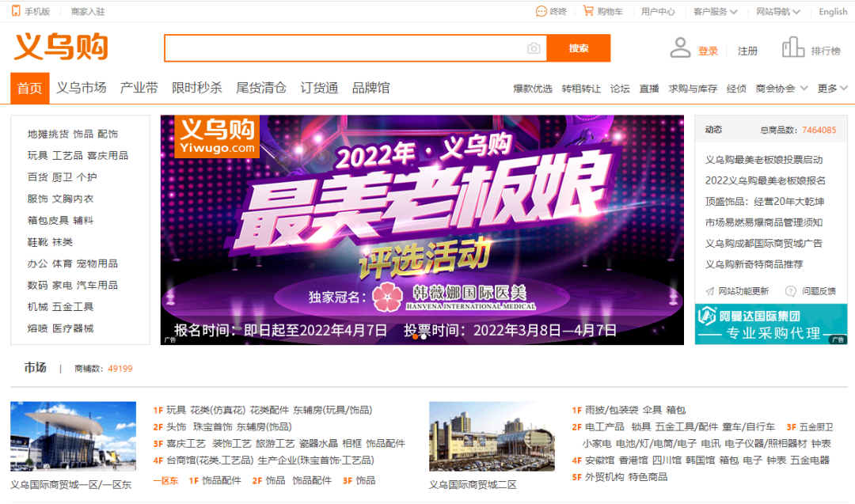Open the 限时秒杀 tab

point(197,88)
